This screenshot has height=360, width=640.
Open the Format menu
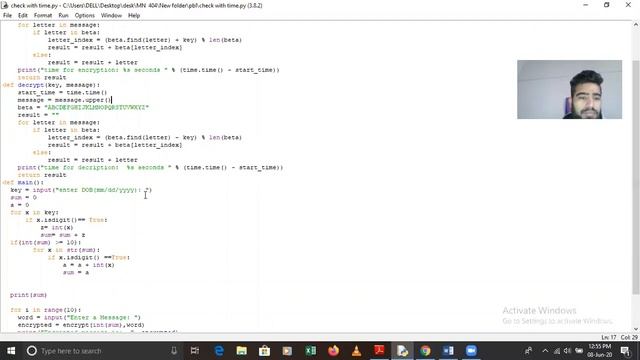(x=43, y=16)
